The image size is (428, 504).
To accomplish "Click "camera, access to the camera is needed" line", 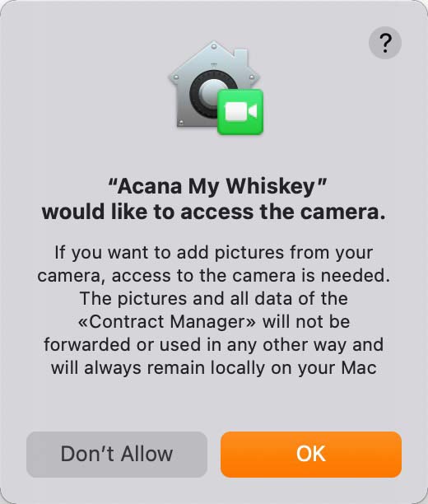I will (x=214, y=275).
